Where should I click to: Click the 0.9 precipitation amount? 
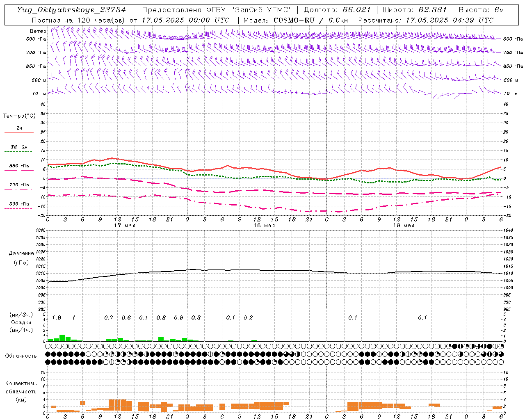coord(178,318)
